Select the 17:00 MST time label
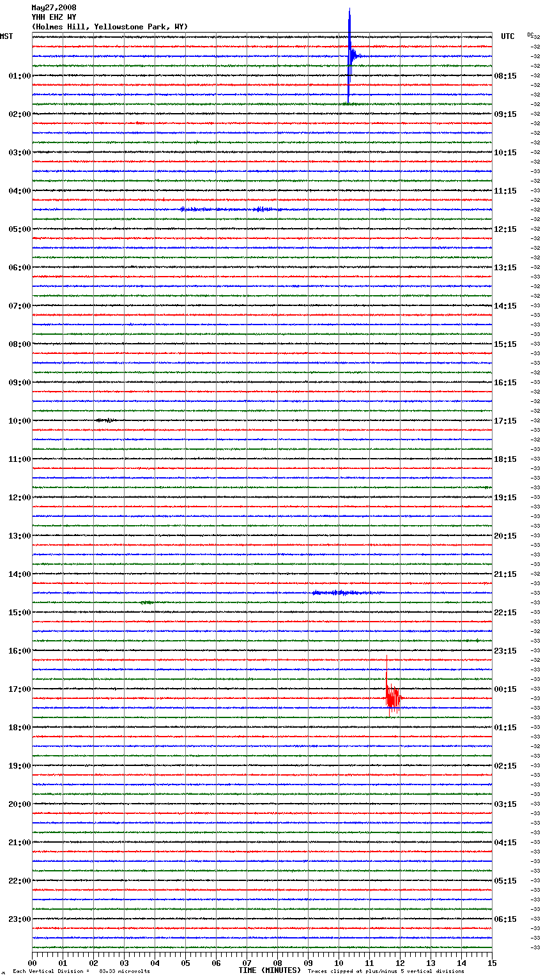 pyautogui.click(x=20, y=689)
